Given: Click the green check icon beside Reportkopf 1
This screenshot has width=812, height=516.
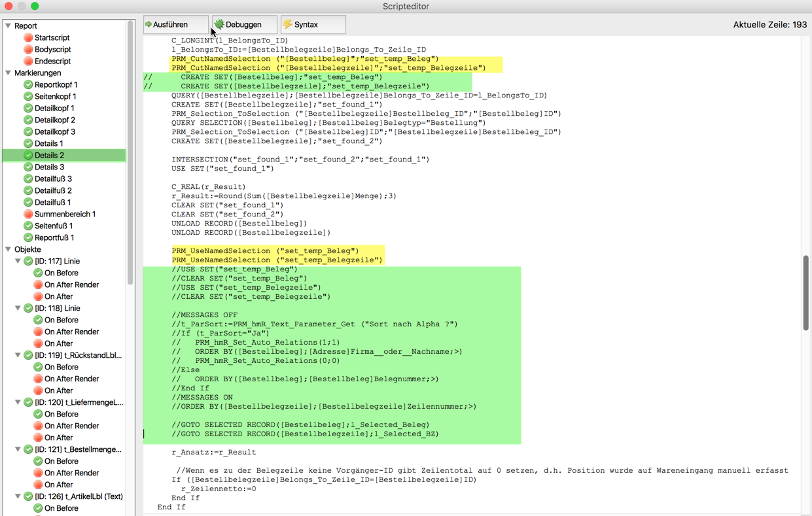Looking at the screenshot, I should [x=28, y=85].
